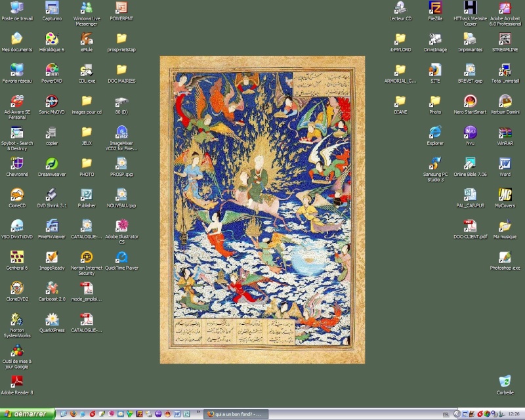Launch DVD Shrink 3.1

52,198
